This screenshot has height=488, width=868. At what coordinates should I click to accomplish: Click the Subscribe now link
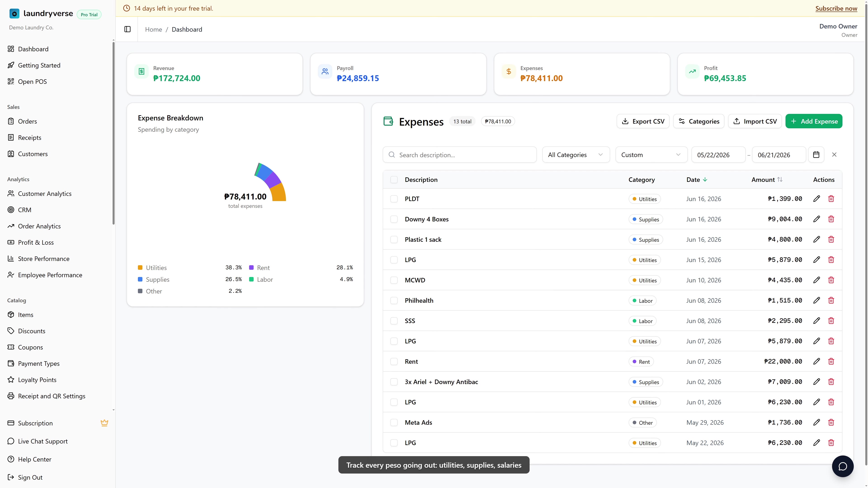pyautogui.click(x=836, y=8)
